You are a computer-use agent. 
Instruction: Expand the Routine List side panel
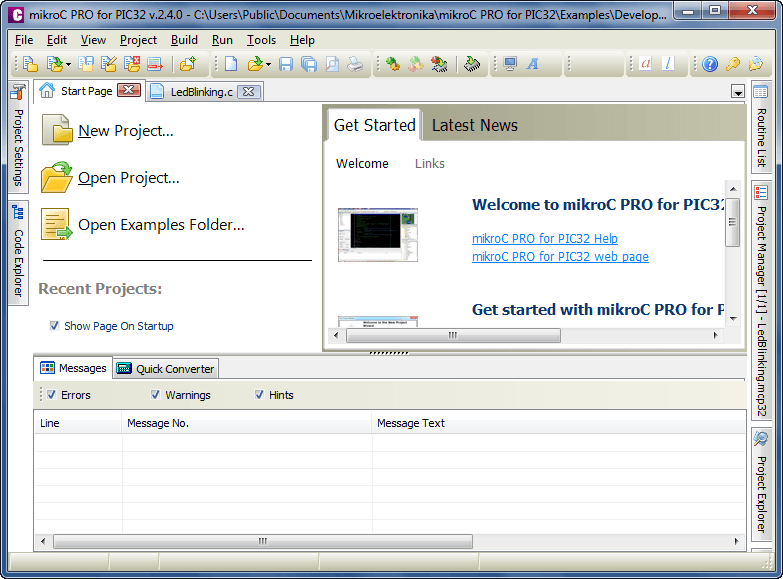[761, 126]
